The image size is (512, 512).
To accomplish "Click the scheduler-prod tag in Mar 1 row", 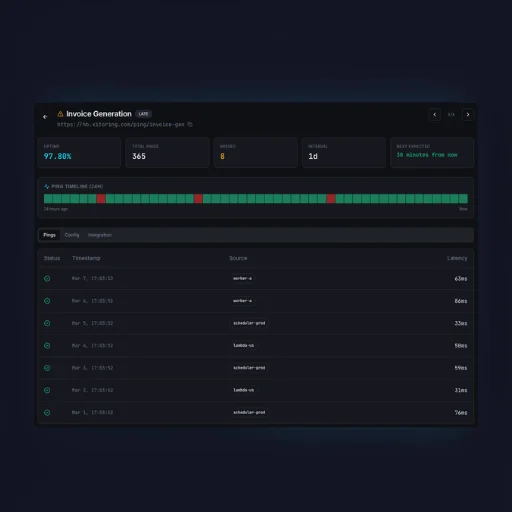I will [x=249, y=412].
